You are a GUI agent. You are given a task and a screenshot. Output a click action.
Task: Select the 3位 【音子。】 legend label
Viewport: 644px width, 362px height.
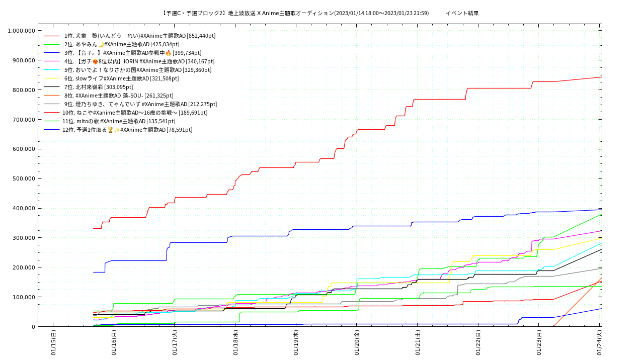click(x=133, y=53)
